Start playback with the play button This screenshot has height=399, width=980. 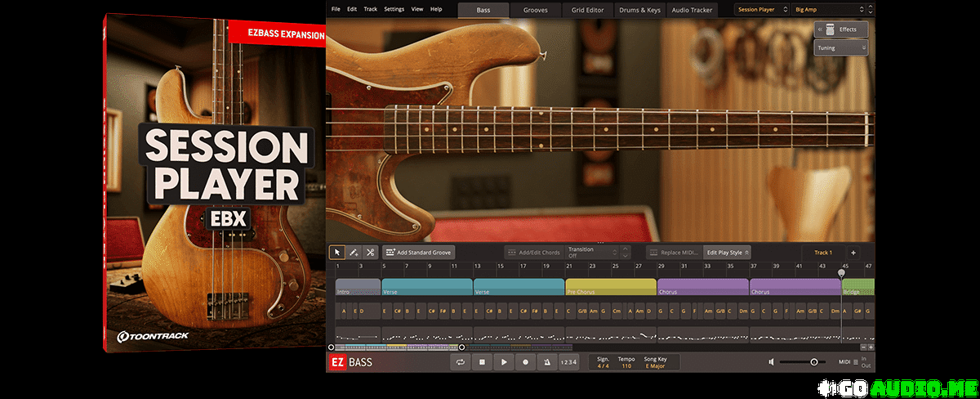504,361
